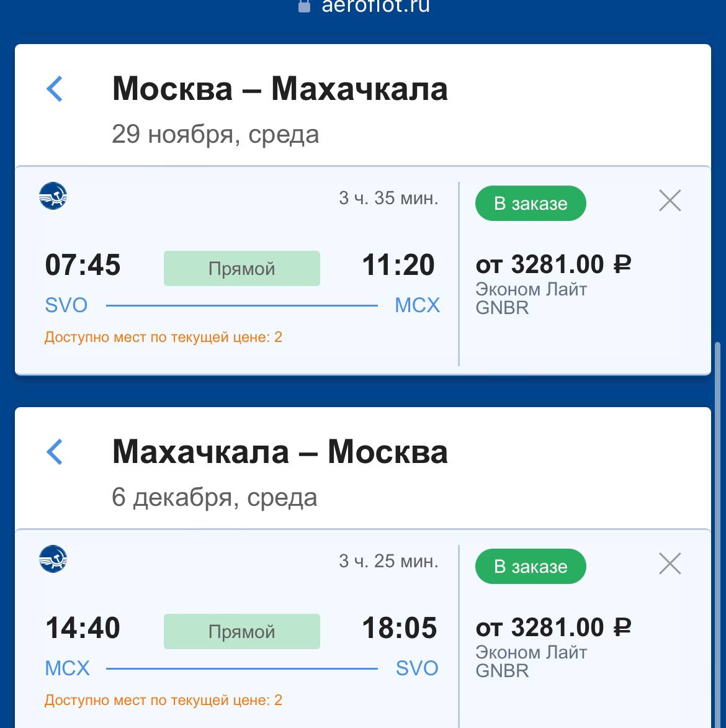
Task: Remove the 29 ноября flight from order
Action: 670,201
